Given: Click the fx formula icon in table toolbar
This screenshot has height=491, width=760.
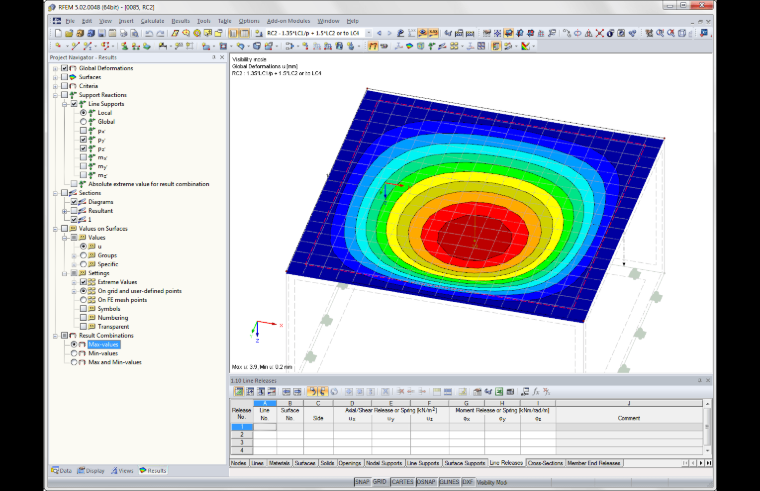Looking at the screenshot, I should pos(536,392).
